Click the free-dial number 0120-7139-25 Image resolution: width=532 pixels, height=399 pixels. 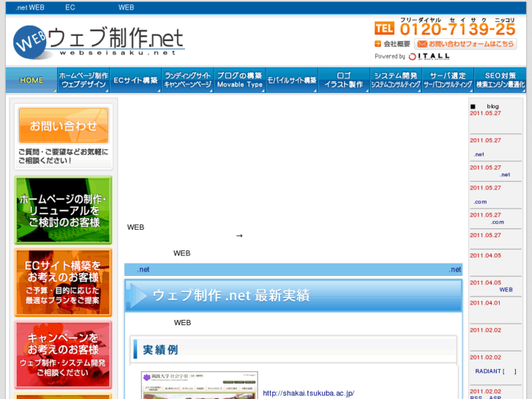click(x=457, y=29)
